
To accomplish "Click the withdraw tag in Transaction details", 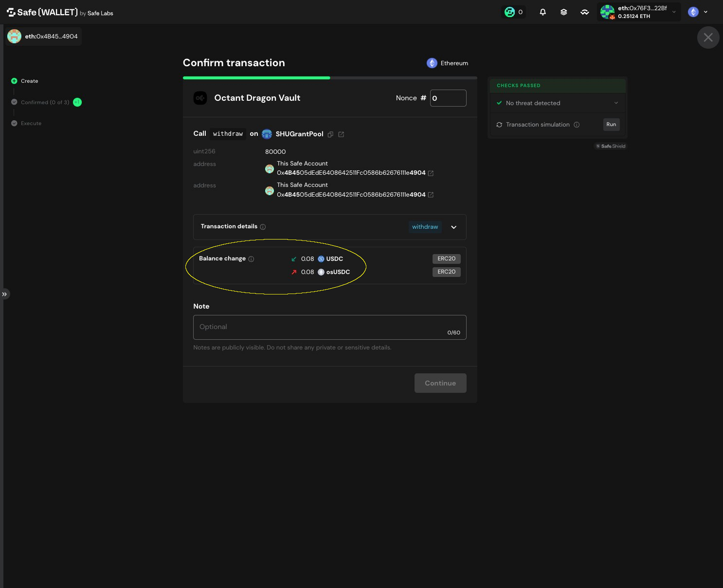I will pos(425,227).
